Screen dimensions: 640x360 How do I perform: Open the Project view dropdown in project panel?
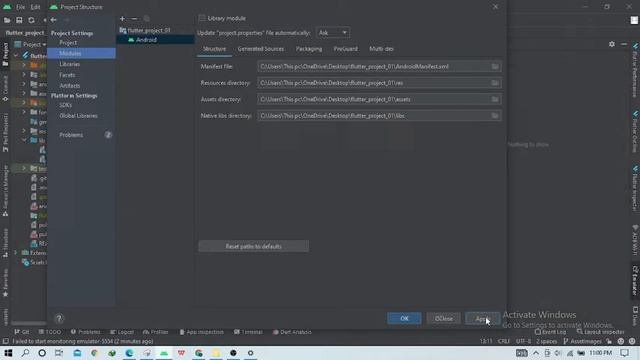30,44
